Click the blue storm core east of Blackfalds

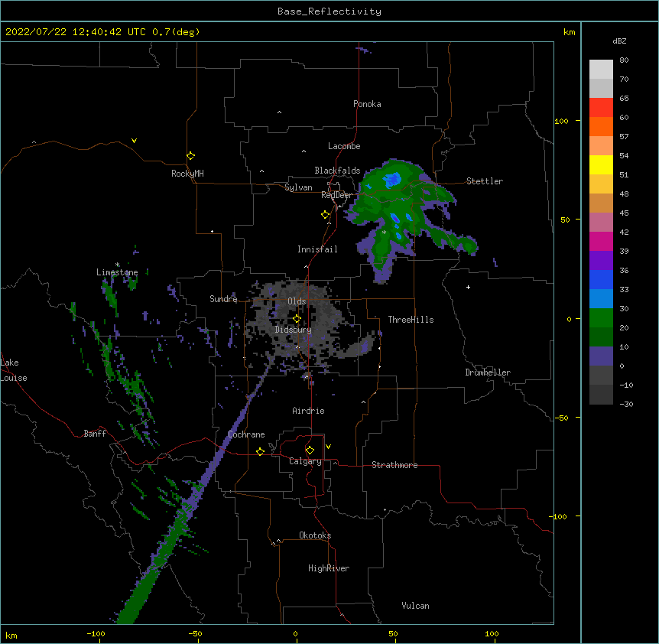pyautogui.click(x=391, y=180)
